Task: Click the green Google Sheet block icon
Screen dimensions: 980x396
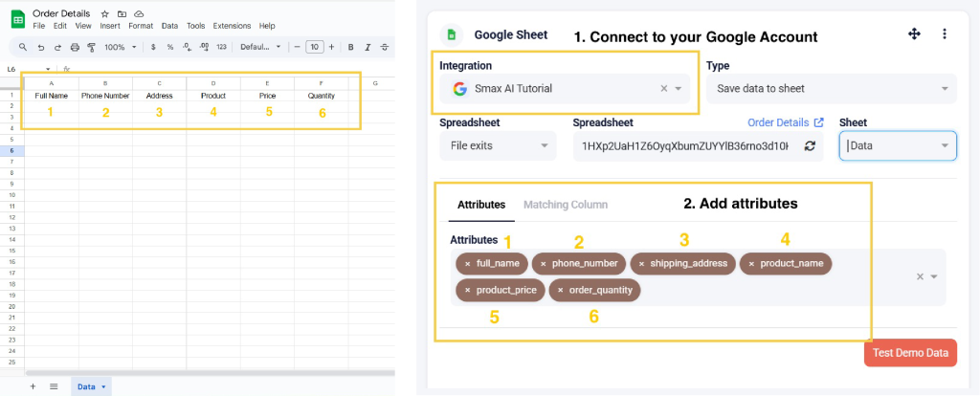Action: pos(452,35)
